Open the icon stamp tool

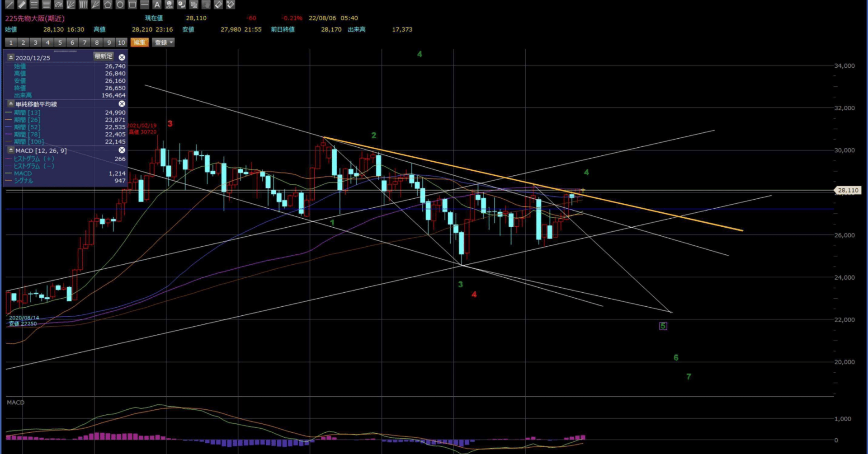(x=169, y=5)
